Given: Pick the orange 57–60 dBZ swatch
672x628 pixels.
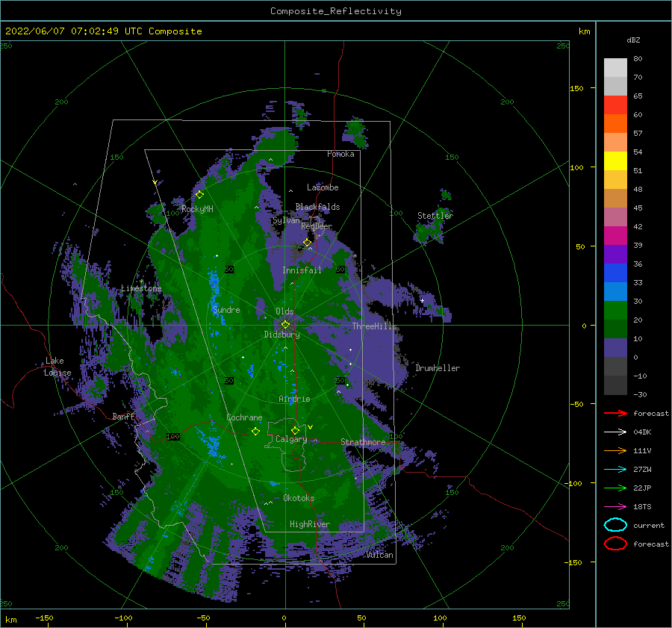Looking at the screenshot, I should [615, 123].
